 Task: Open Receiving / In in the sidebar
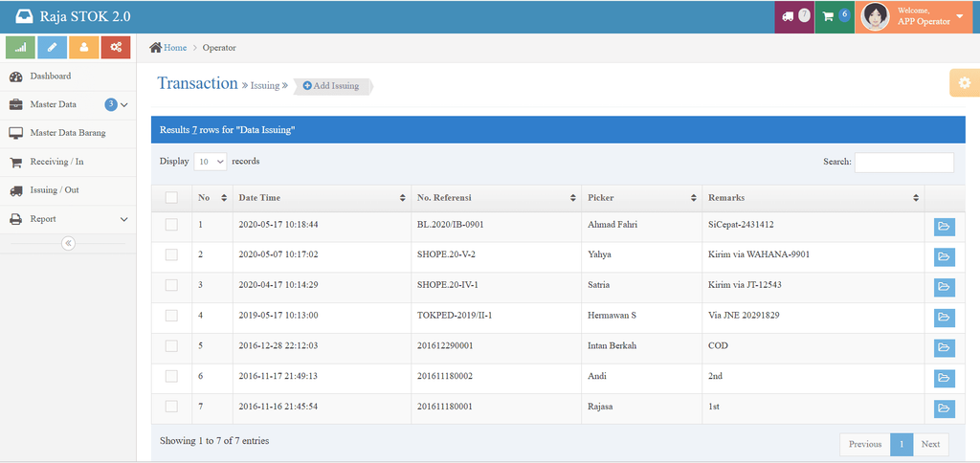(x=68, y=162)
